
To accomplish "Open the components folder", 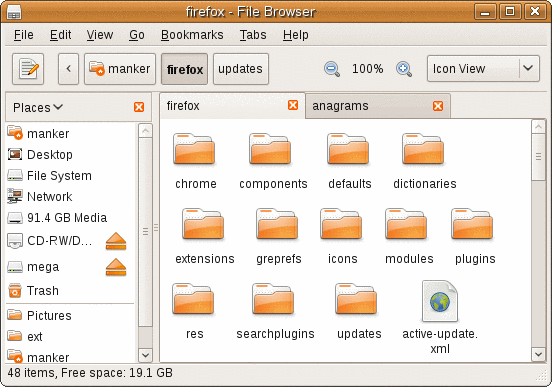I will pos(270,149).
